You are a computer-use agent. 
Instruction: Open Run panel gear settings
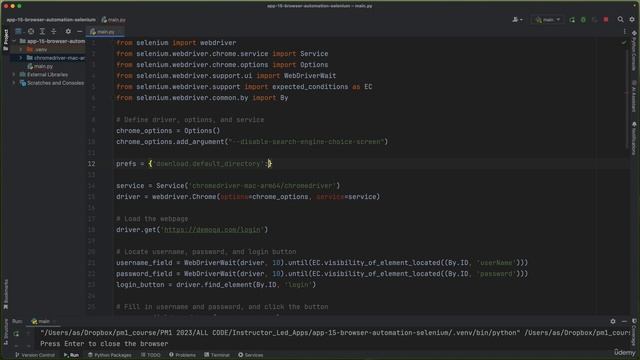(613, 322)
